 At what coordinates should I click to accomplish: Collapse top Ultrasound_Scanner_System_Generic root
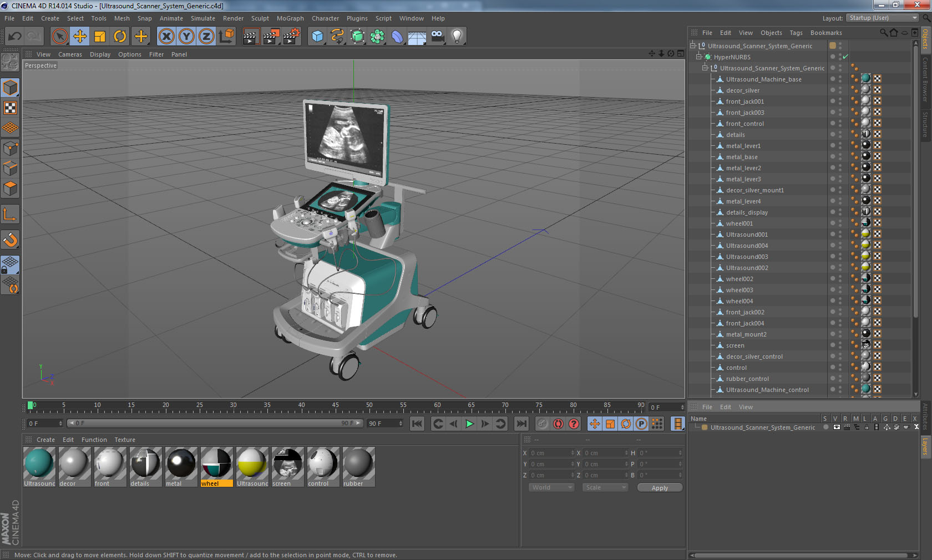(692, 46)
